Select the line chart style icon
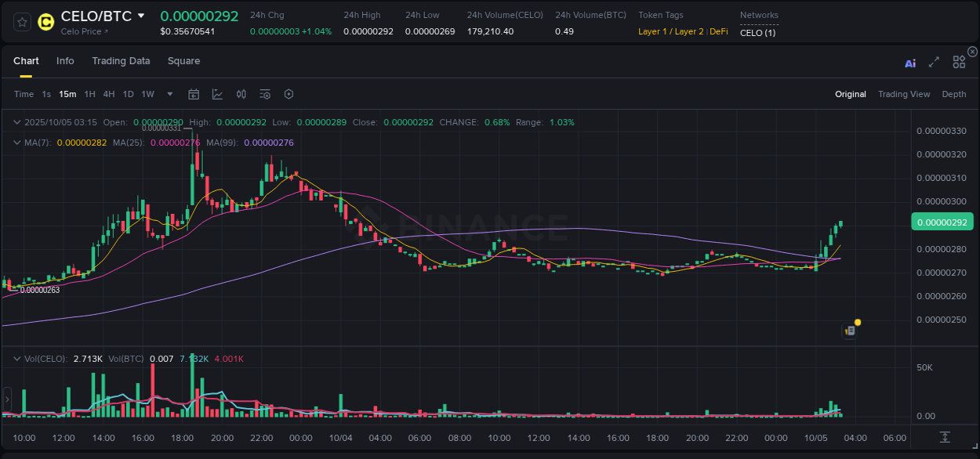 [217, 94]
